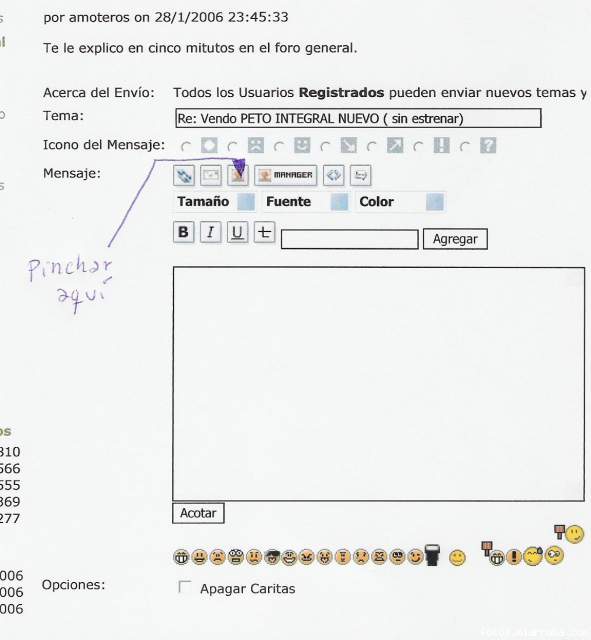Screen dimensions: 591x640
Task: Click the Agregar button
Action: pos(455,239)
